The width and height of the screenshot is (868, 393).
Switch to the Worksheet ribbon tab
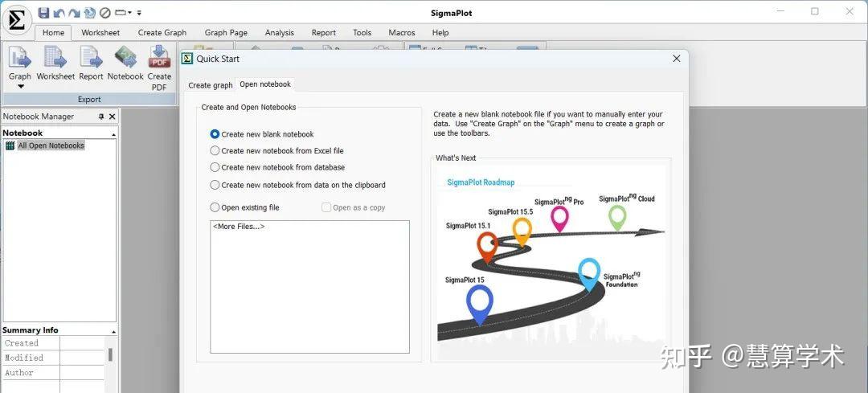[x=100, y=33]
